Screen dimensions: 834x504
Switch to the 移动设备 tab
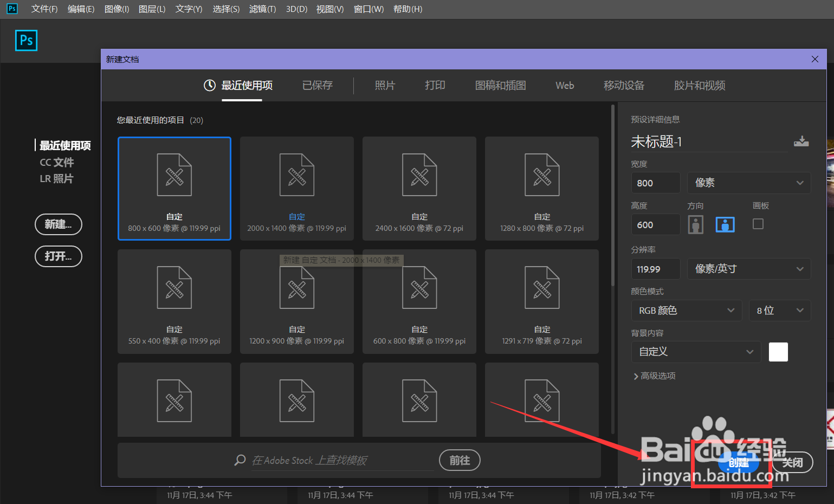[x=624, y=85]
